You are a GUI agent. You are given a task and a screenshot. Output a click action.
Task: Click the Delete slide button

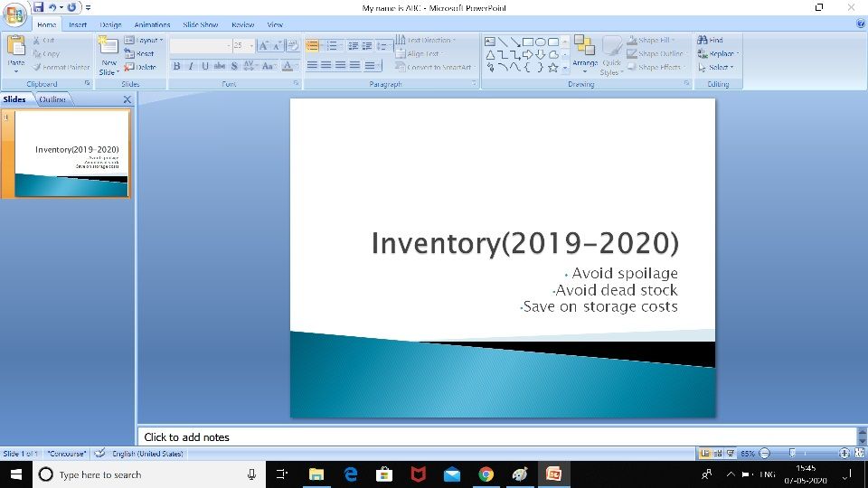(x=141, y=67)
